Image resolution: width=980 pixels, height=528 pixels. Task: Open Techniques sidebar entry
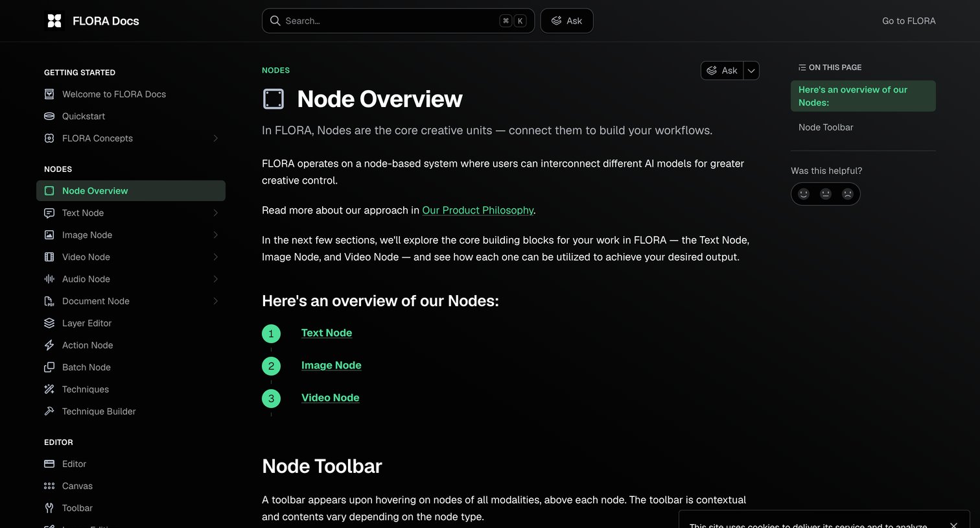pos(131,389)
